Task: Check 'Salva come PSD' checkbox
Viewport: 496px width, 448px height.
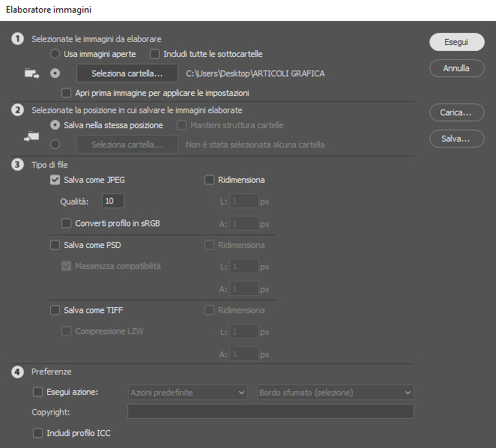Action: pyautogui.click(x=55, y=245)
